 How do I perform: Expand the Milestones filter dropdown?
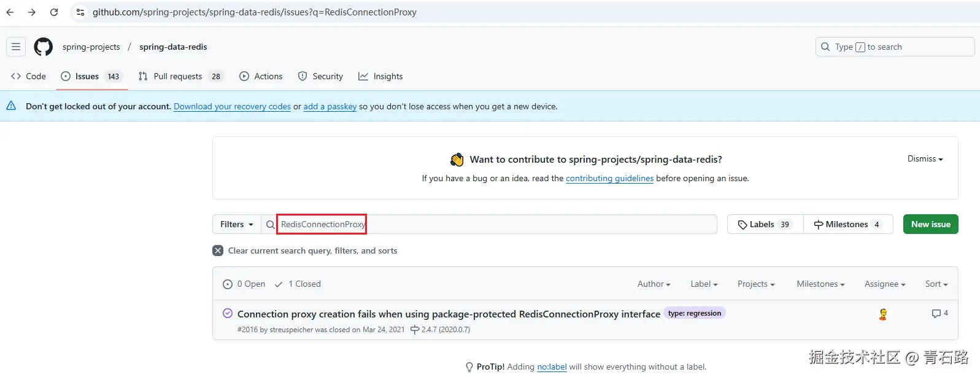[820, 284]
